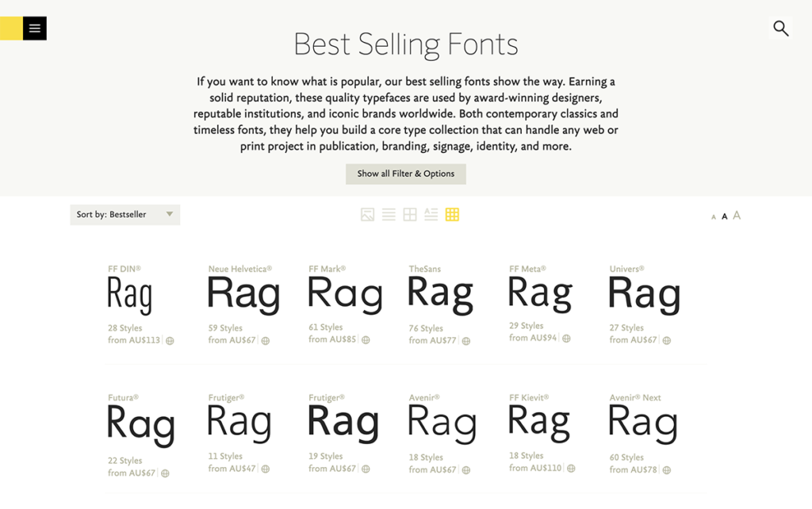Click the globe icon beside FF Mark AU$85
The width and height of the screenshot is (812, 509).
click(366, 339)
